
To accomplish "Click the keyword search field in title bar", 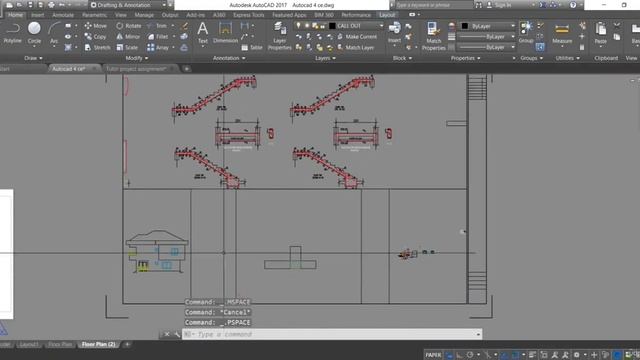I will 434,5.
